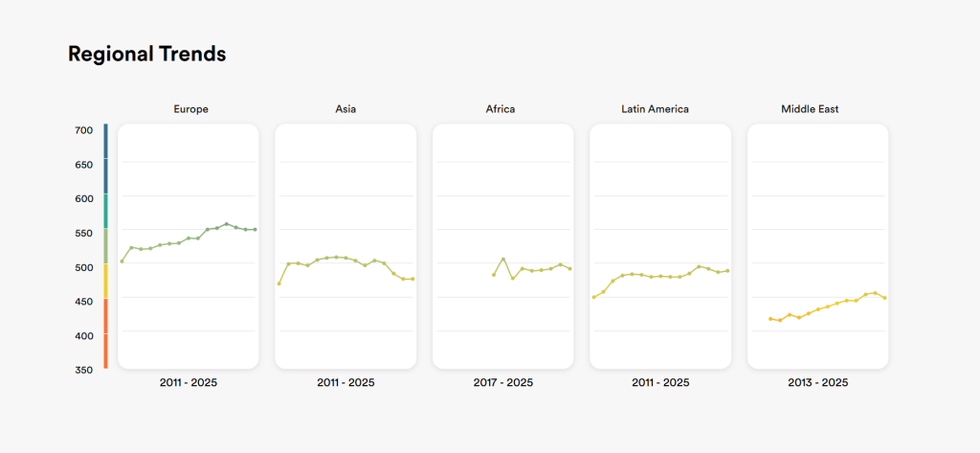
Task: Click the 2017 - 2025 range under Africa
Action: tap(503, 382)
